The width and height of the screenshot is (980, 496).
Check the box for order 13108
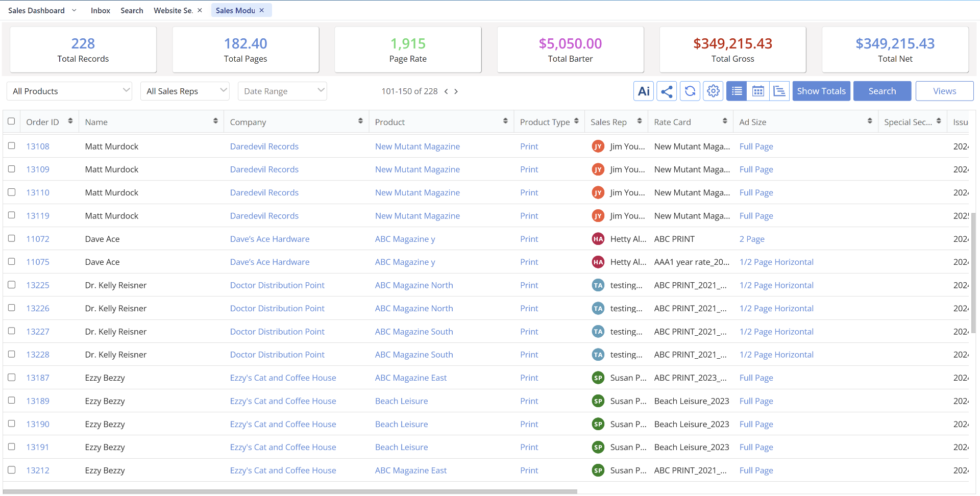(11, 146)
